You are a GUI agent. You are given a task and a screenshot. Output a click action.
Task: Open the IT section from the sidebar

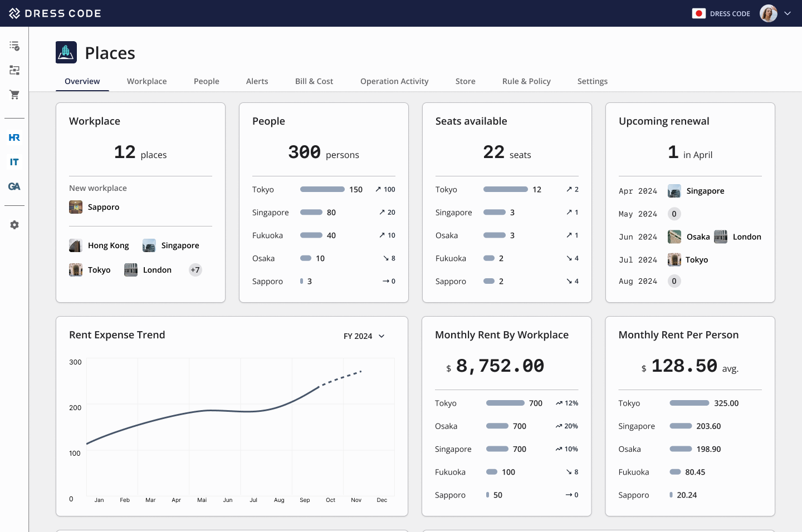pyautogui.click(x=14, y=162)
